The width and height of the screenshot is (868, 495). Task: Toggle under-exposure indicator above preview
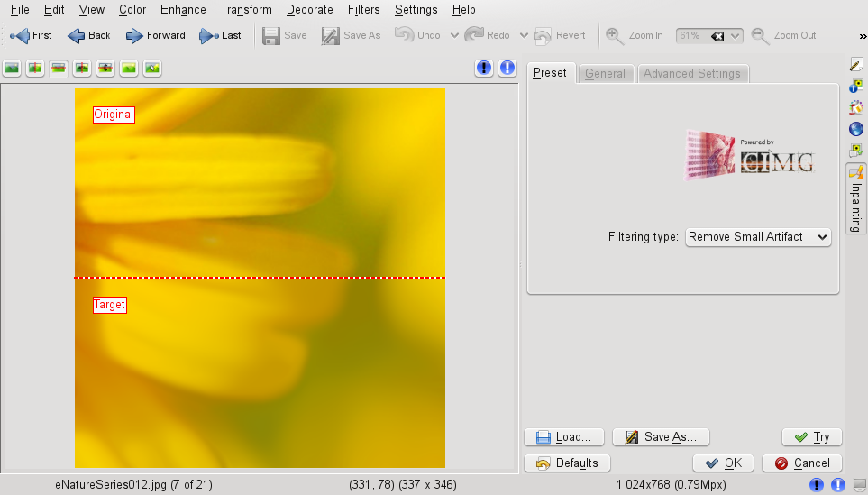point(484,68)
